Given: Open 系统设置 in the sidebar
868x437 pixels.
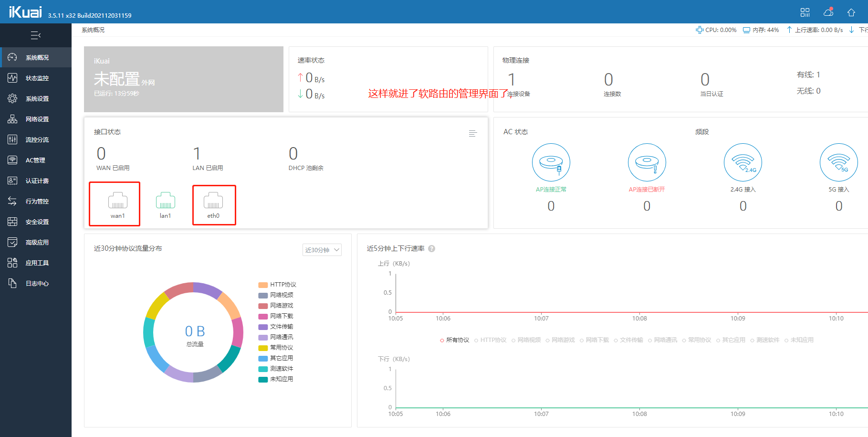Looking at the screenshot, I should (36, 98).
